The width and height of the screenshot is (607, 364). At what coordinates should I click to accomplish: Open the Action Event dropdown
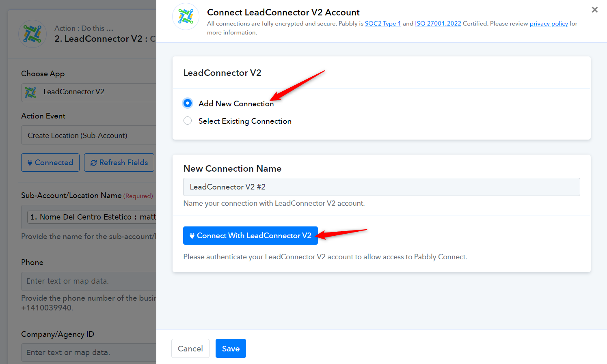click(89, 135)
